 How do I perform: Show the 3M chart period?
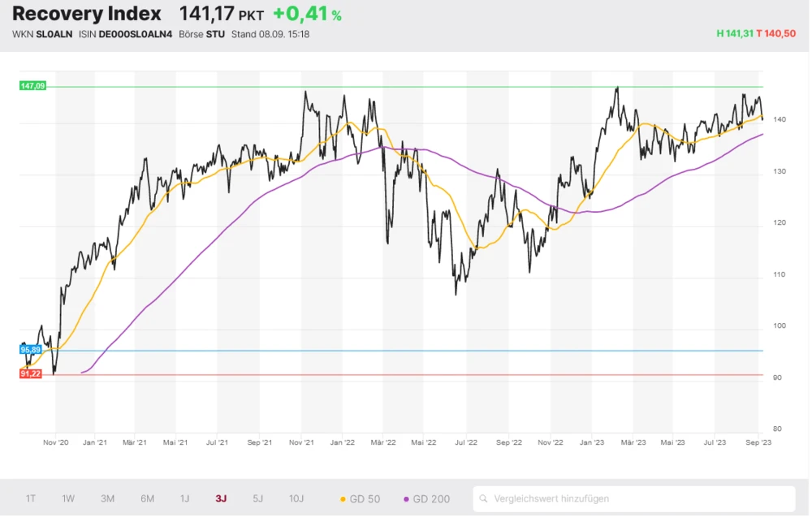point(107,498)
